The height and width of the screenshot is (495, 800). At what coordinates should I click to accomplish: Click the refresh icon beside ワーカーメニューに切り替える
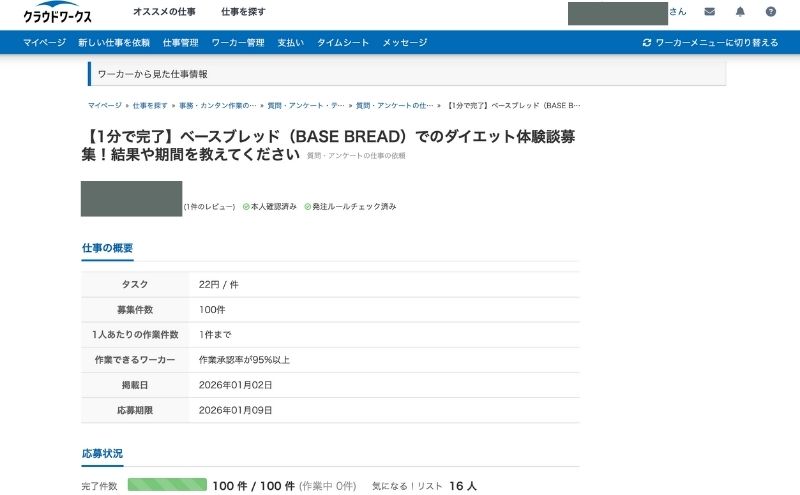(x=647, y=42)
